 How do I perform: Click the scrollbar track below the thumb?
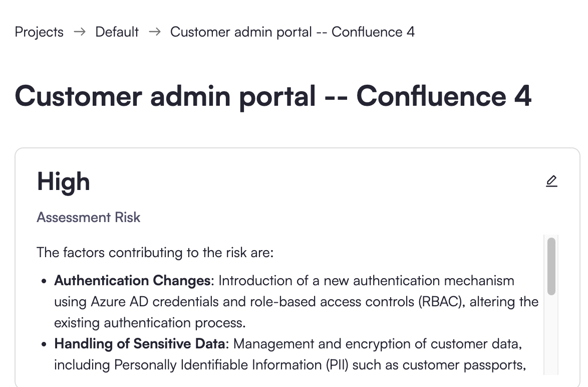tap(551, 341)
